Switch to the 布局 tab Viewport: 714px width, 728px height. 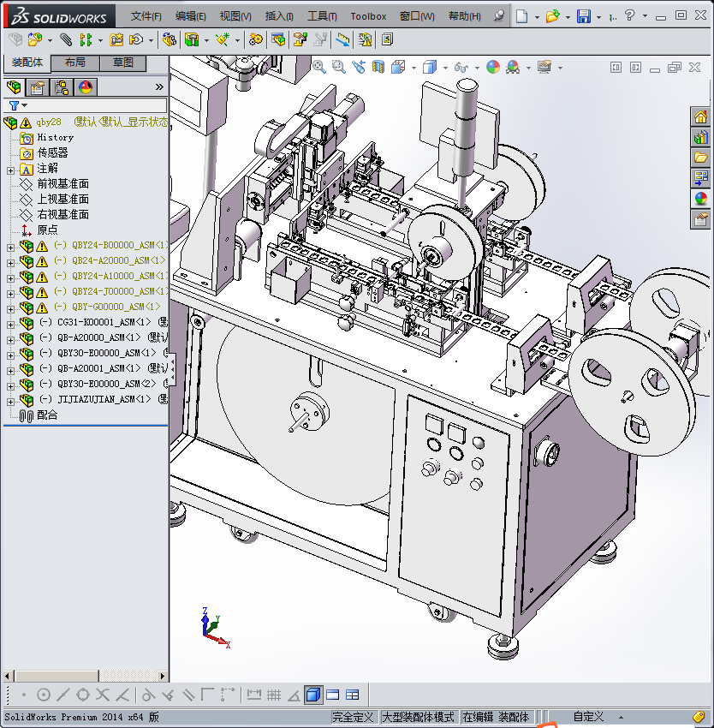tap(74, 63)
